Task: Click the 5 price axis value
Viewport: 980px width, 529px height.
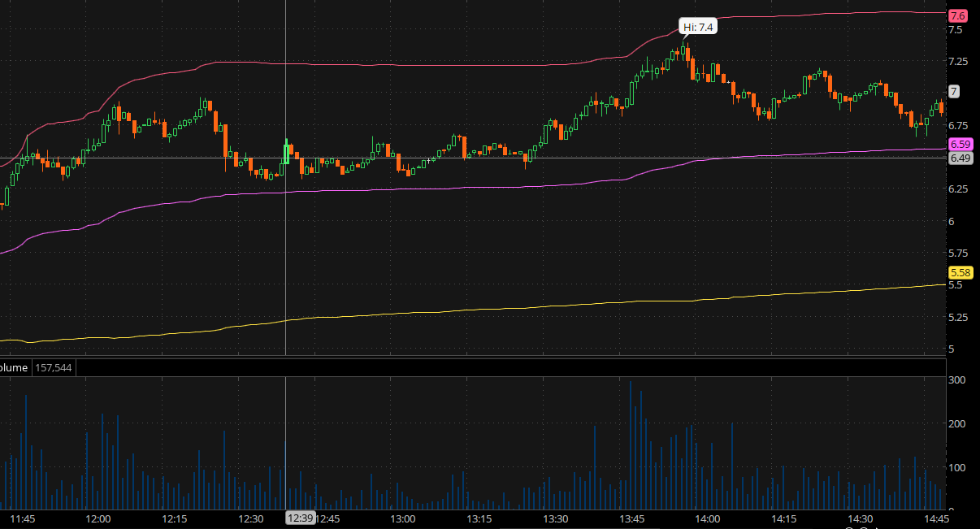Action: (952, 349)
